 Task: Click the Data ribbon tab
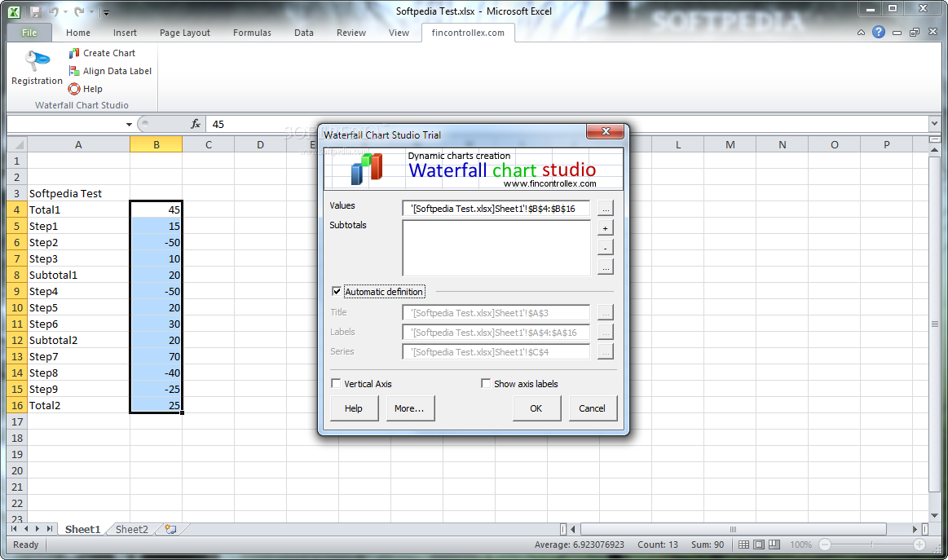click(x=304, y=33)
